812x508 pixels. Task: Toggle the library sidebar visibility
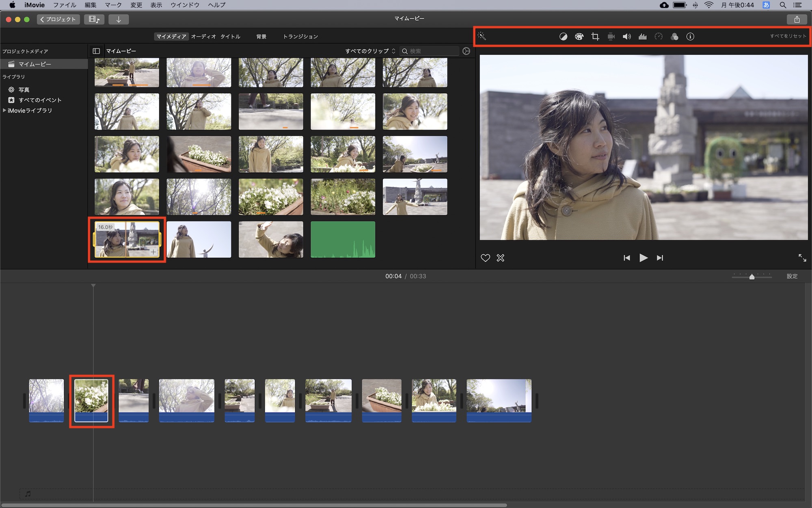[96, 51]
